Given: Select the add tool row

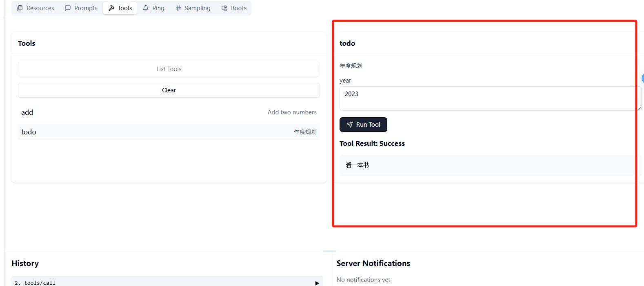Looking at the screenshot, I should pos(169,112).
